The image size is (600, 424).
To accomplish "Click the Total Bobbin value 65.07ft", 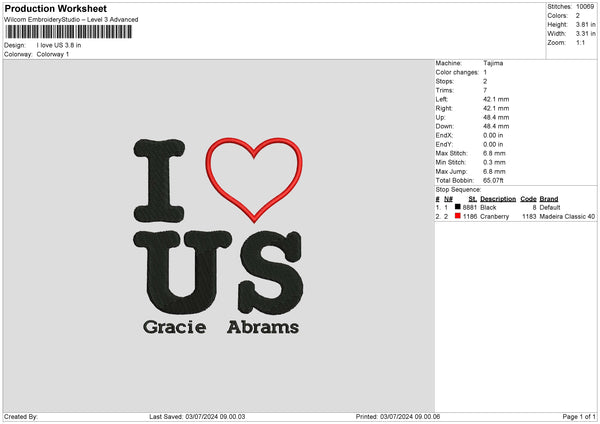I will [x=493, y=180].
